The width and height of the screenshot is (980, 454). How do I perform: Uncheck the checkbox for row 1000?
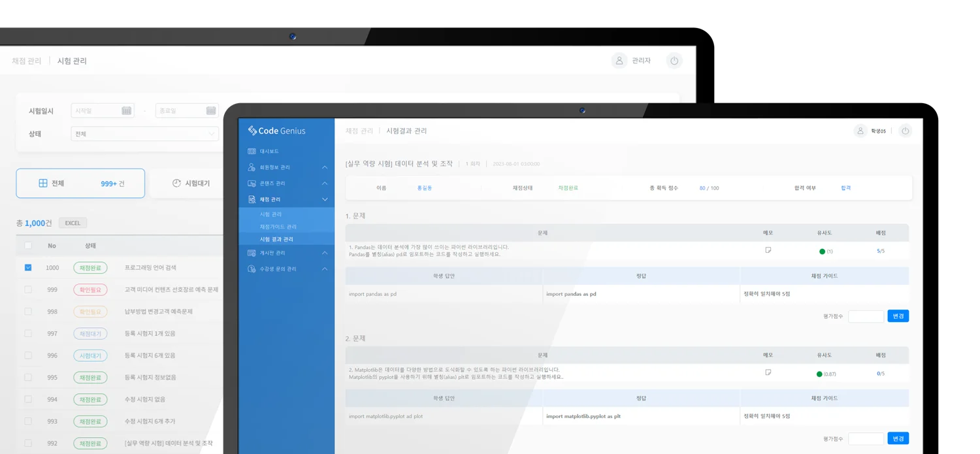coord(28,268)
